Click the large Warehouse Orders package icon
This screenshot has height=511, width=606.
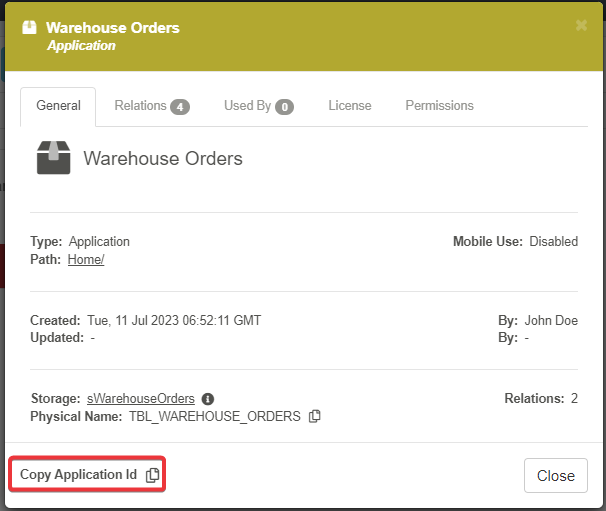(53, 158)
